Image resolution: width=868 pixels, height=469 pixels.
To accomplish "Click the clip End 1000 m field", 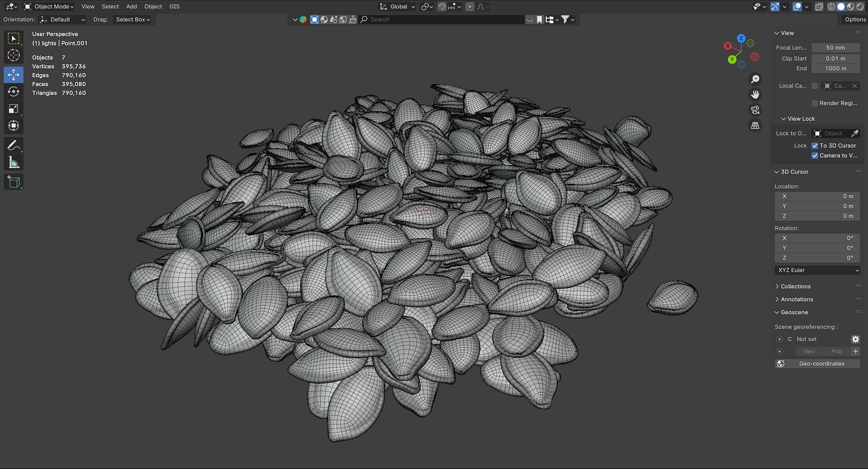I will 836,68.
